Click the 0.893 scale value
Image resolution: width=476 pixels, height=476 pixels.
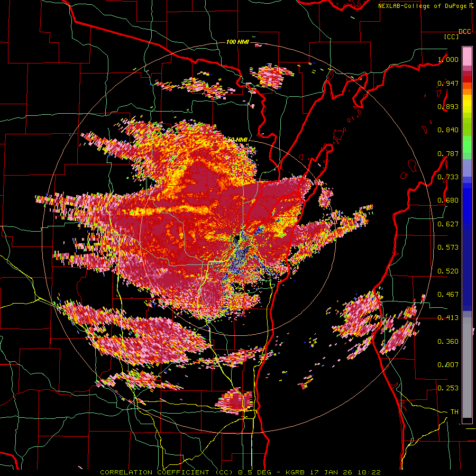pyautogui.click(x=448, y=106)
